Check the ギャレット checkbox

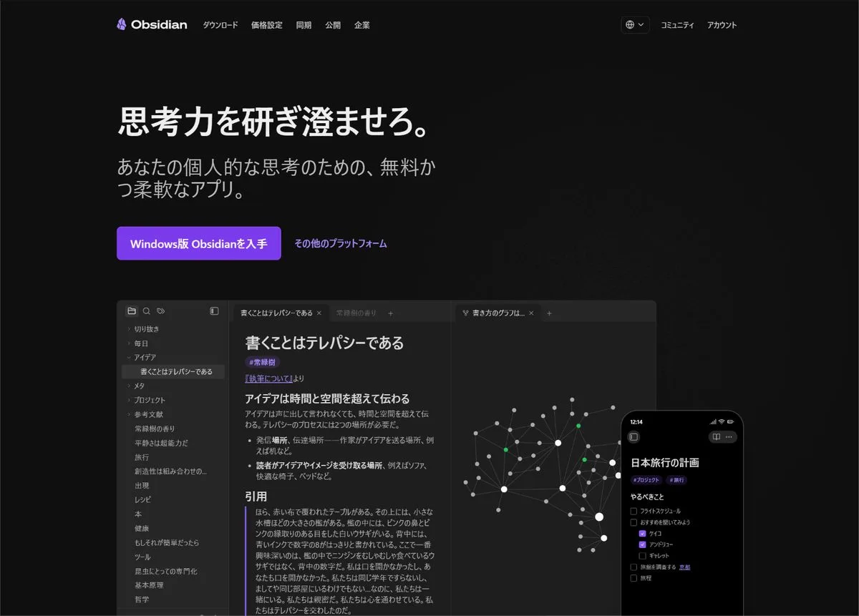point(643,556)
